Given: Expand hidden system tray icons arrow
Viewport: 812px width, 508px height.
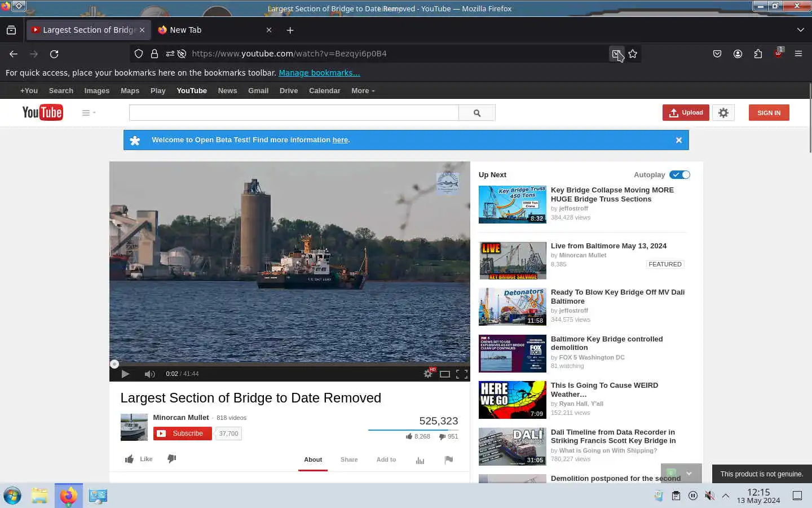Looking at the screenshot, I should (726, 496).
